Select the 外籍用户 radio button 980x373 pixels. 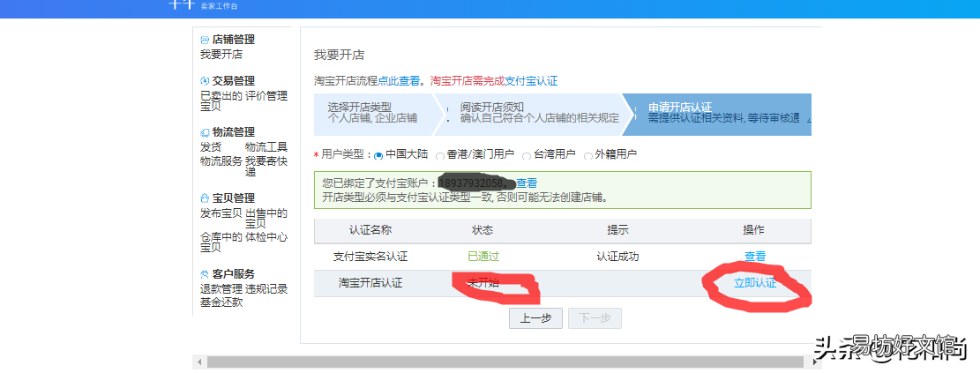pyautogui.click(x=587, y=156)
